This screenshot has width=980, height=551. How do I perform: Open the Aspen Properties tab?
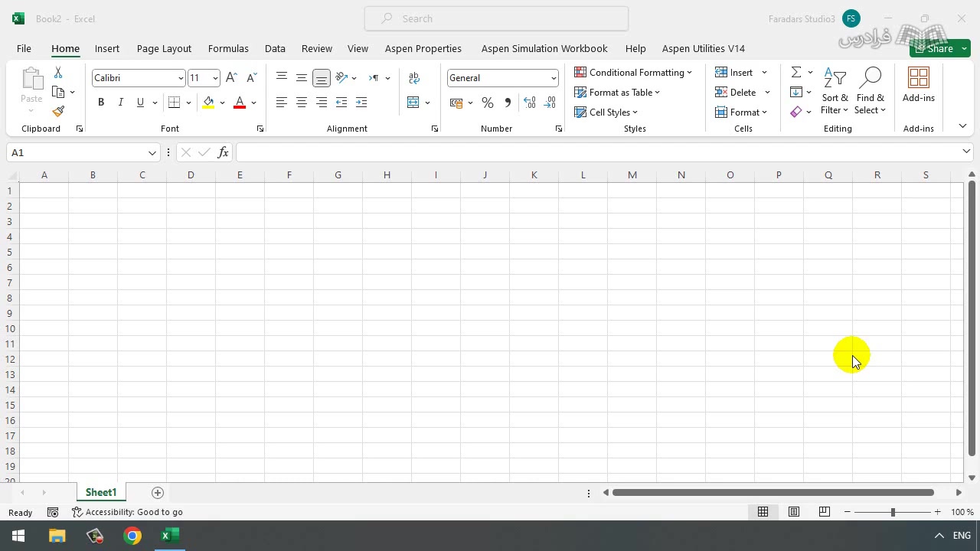click(x=423, y=48)
